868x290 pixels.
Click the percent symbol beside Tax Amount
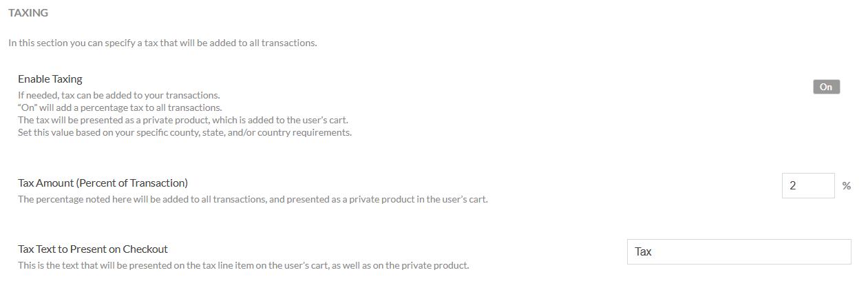[x=847, y=186]
